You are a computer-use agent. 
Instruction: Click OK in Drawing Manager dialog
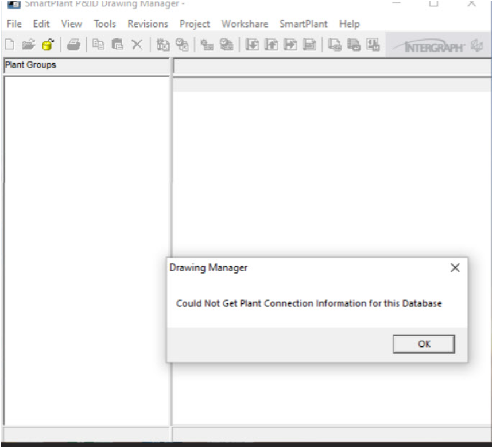(x=424, y=344)
